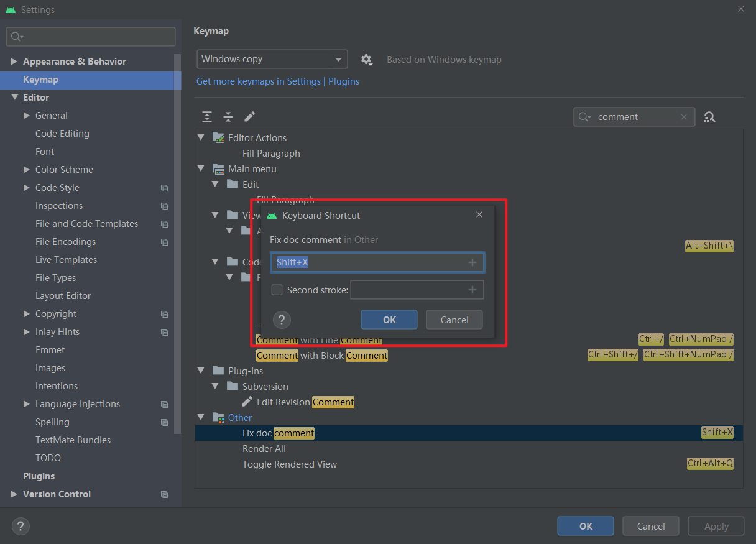
Task: Select Toggle Rendered View in the list
Action: coord(290,464)
